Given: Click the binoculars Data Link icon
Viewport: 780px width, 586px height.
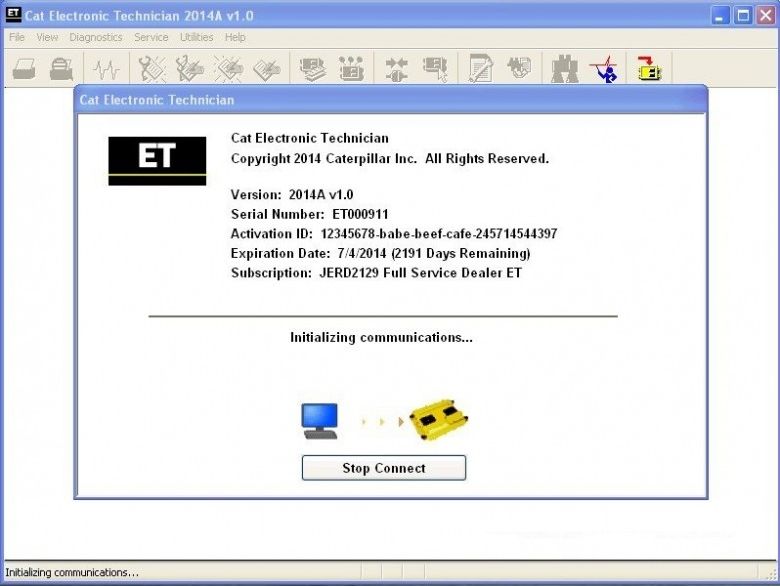Looking at the screenshot, I should click(x=565, y=69).
